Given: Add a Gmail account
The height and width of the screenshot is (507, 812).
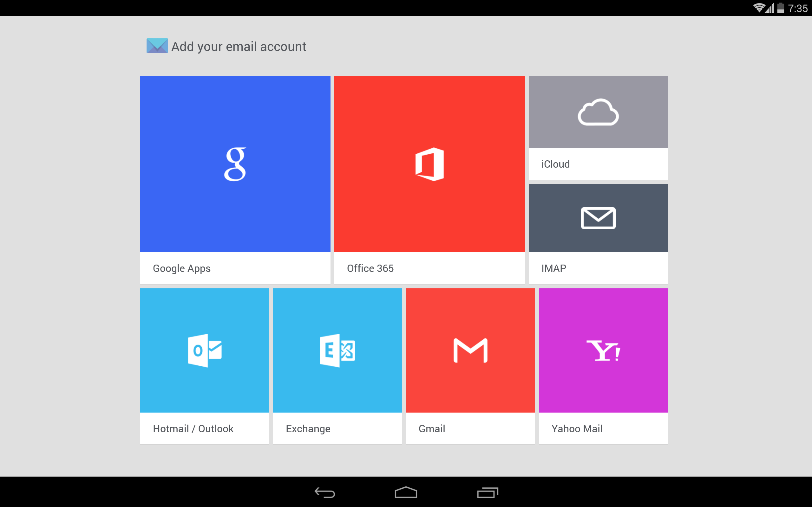Looking at the screenshot, I should click(x=470, y=365).
